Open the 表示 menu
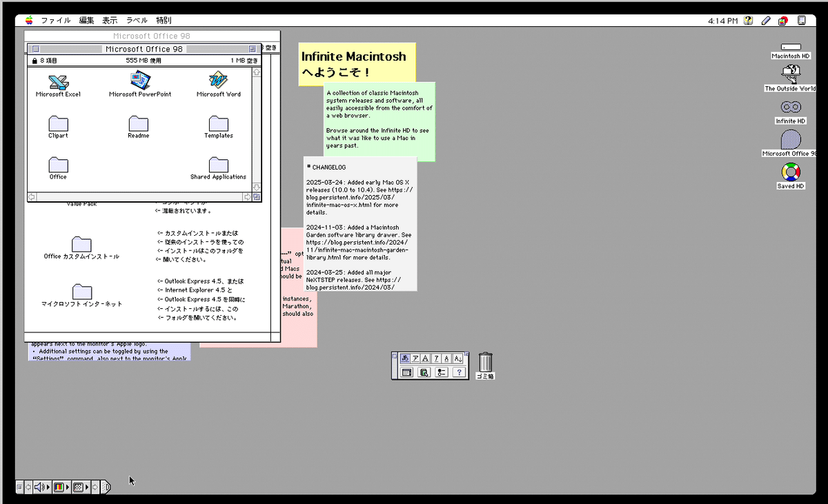Screen dimensions: 828x504 coord(110,21)
